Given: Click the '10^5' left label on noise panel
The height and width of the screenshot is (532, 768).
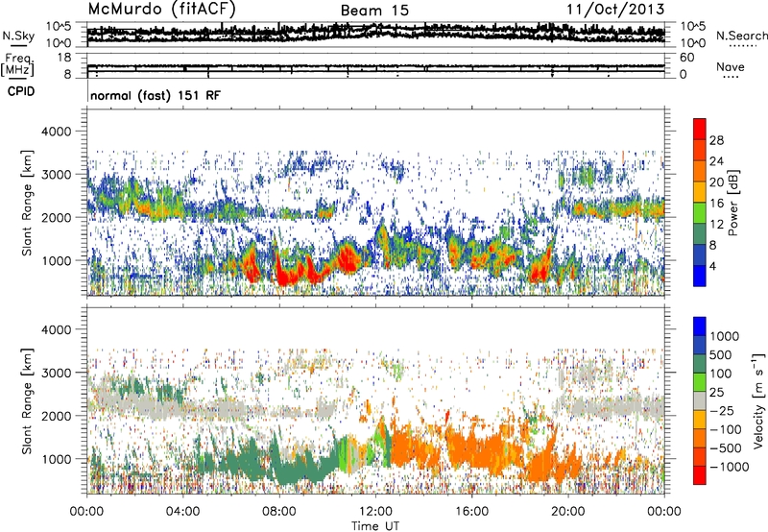Looking at the screenshot, I should click(59, 26).
